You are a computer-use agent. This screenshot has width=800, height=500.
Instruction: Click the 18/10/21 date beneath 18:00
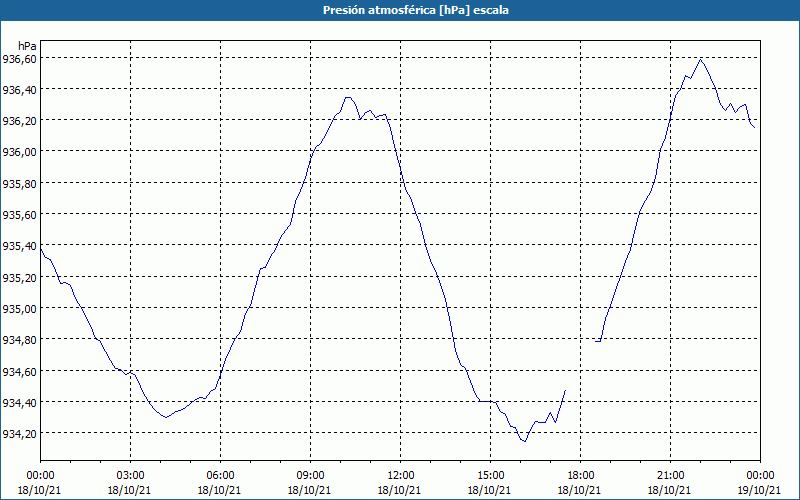tap(581, 490)
